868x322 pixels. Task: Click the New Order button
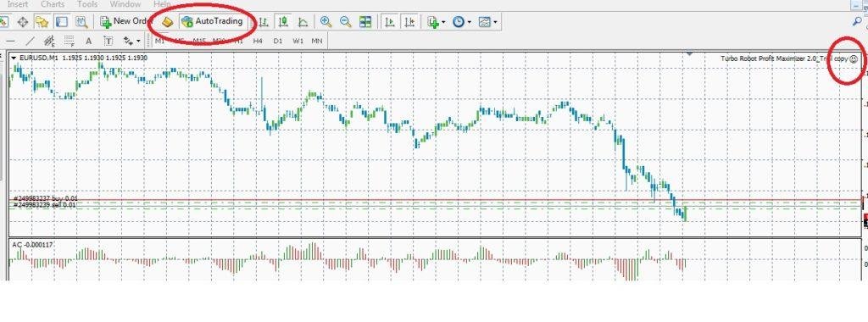(x=126, y=21)
